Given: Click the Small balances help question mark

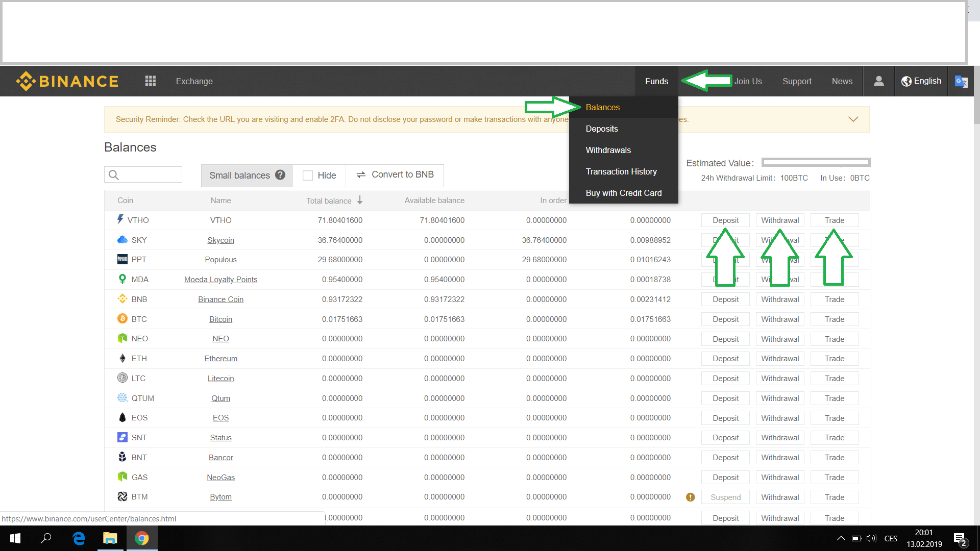Looking at the screenshot, I should 280,175.
